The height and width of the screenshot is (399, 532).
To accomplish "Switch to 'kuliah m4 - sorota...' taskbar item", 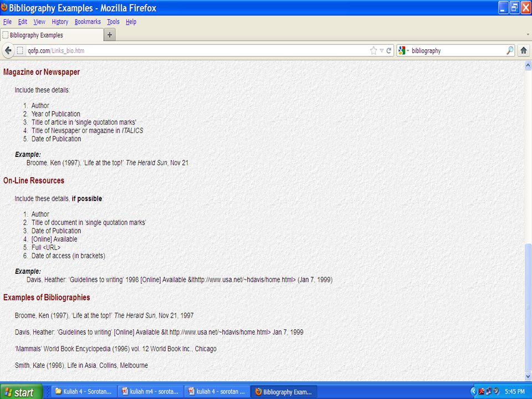I will 151,392.
